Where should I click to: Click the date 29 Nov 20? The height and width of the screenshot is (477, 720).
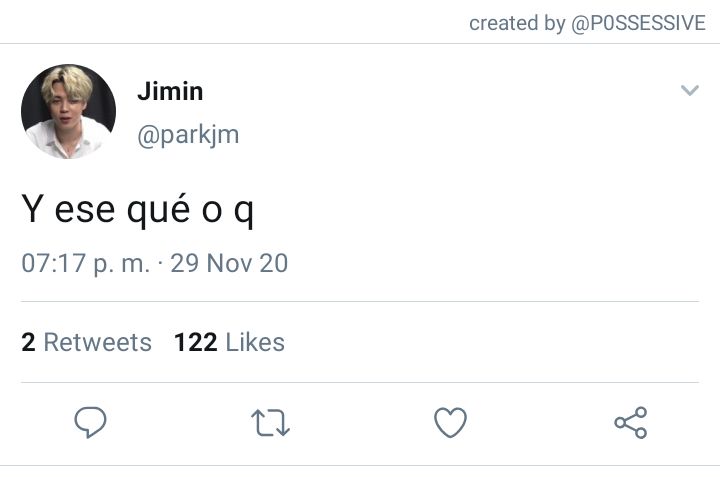[229, 264]
